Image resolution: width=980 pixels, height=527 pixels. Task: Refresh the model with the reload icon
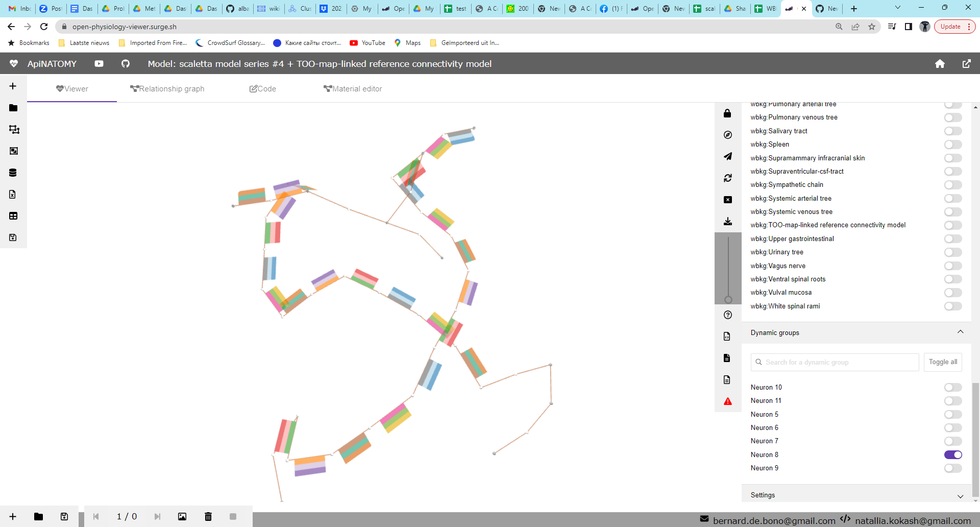(x=728, y=178)
